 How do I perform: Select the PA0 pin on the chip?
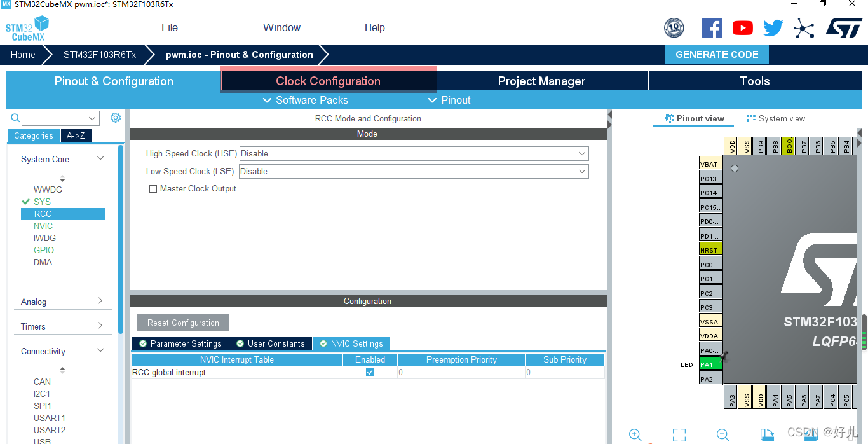coord(711,350)
